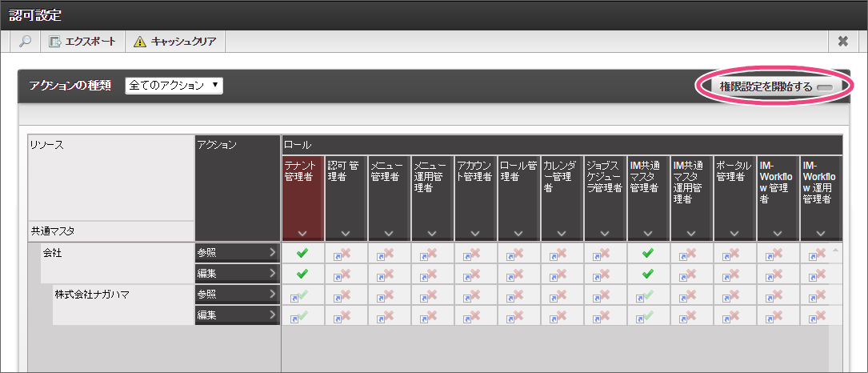Click 会社 参照 denied icon for ロール管理者
868x373 pixels.
(518, 253)
